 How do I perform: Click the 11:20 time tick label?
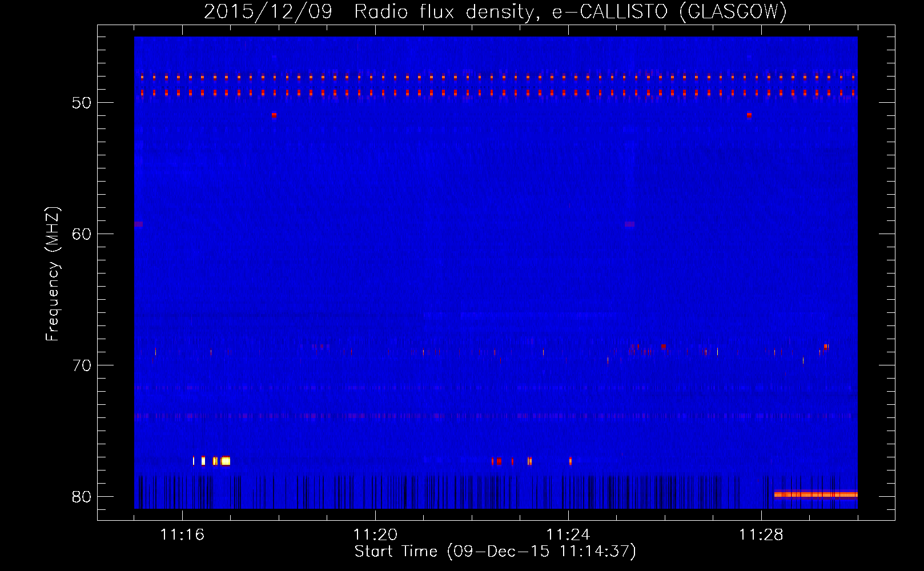pyautogui.click(x=375, y=534)
